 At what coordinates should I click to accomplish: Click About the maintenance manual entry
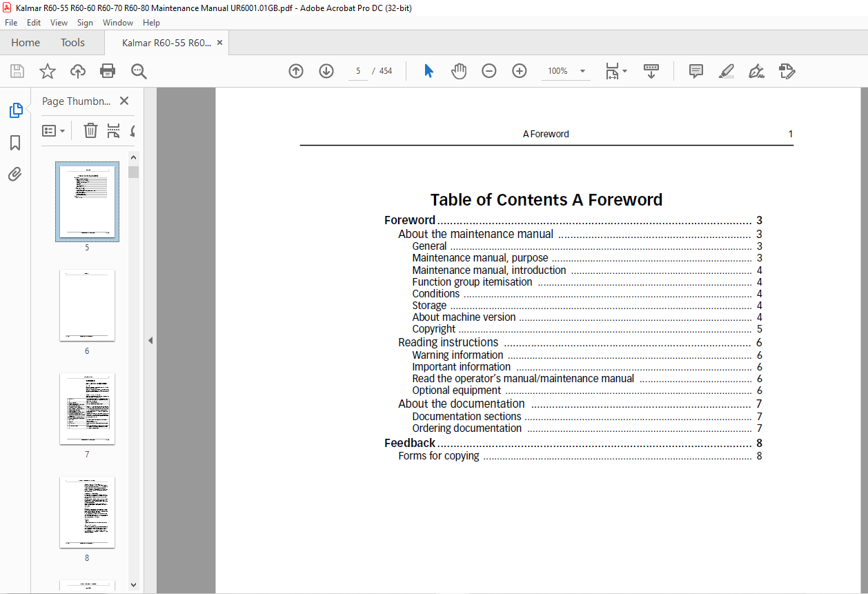[x=580, y=234]
